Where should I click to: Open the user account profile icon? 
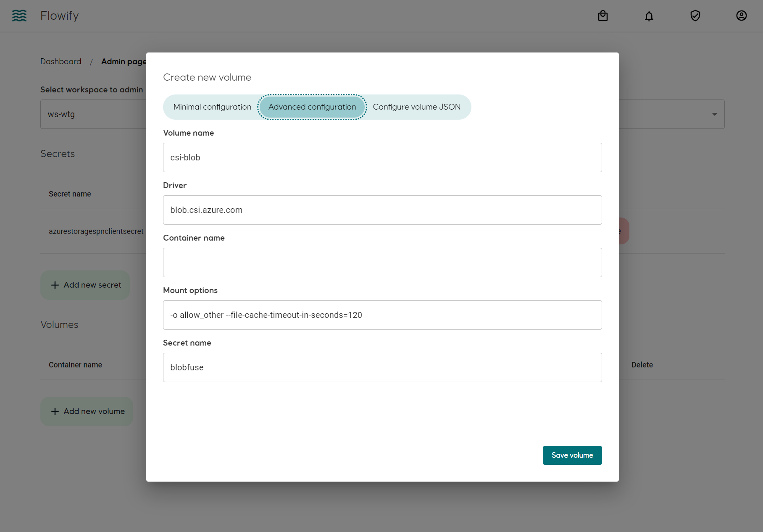(742, 16)
